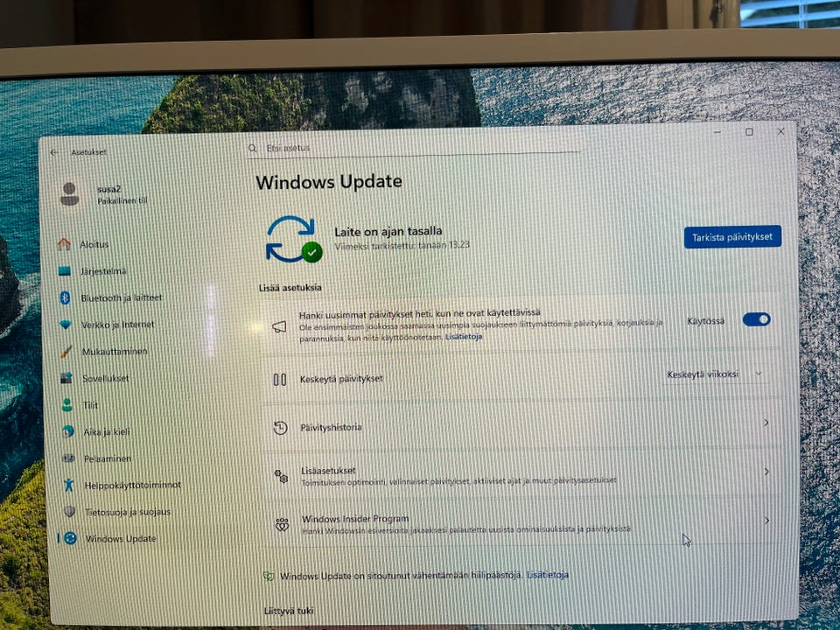The image size is (840, 630).
Task: Click the Liittyvä tuki heading
Action: [288, 611]
